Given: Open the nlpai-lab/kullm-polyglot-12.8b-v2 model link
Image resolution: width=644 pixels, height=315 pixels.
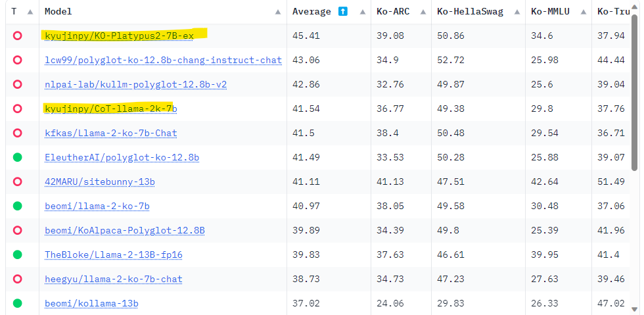Looking at the screenshot, I should coord(135,84).
